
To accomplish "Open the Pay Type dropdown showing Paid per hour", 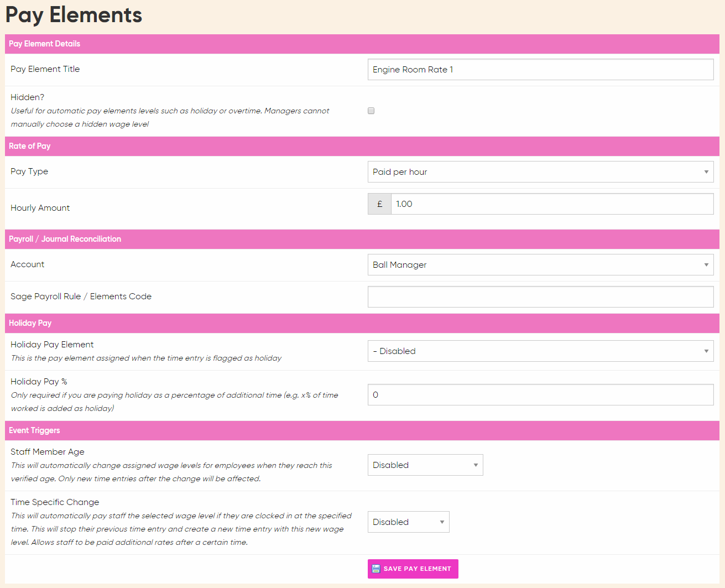I will [540, 171].
